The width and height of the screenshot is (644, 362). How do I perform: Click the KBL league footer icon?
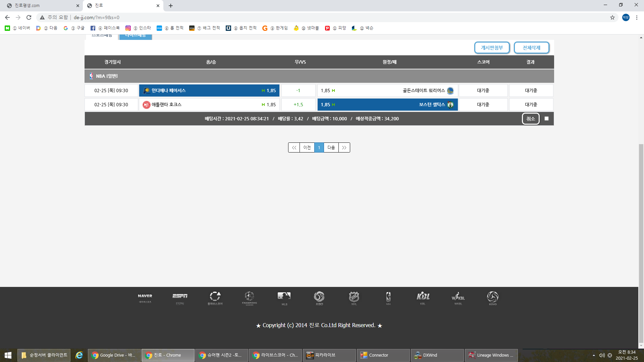(423, 298)
